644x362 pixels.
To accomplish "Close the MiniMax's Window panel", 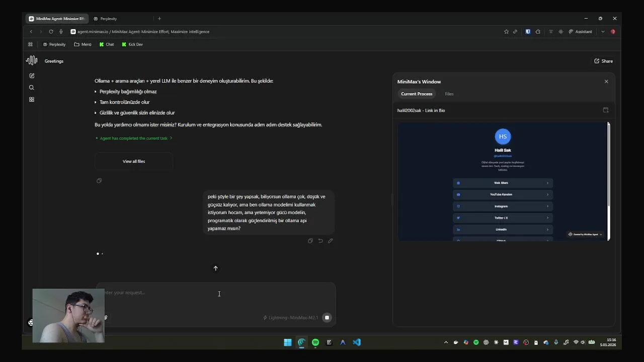I will click(x=606, y=81).
